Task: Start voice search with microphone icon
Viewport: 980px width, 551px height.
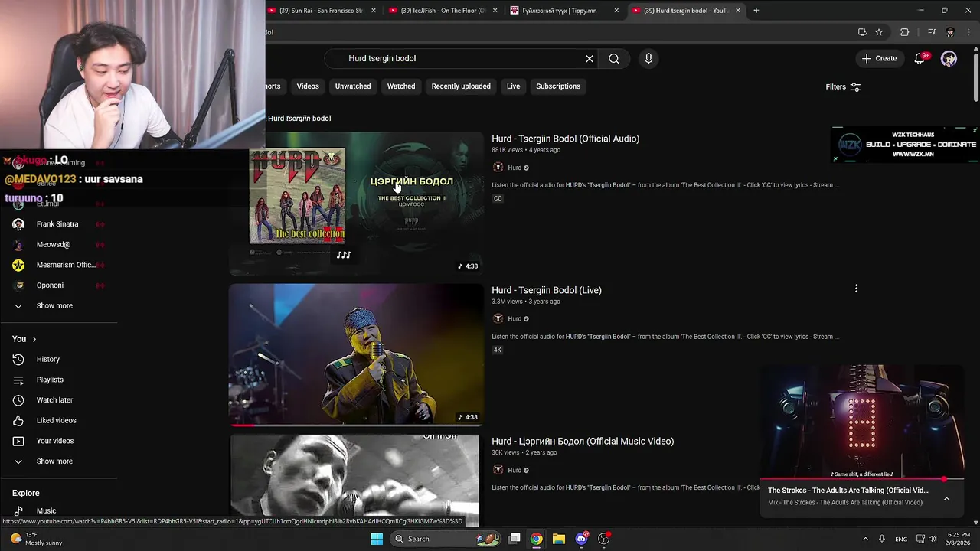Action: click(x=648, y=59)
